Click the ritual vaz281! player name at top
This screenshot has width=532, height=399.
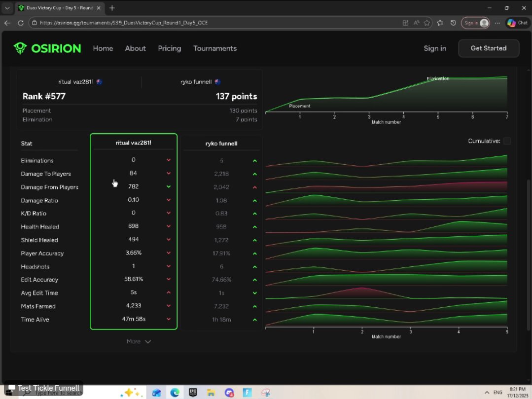(75, 82)
